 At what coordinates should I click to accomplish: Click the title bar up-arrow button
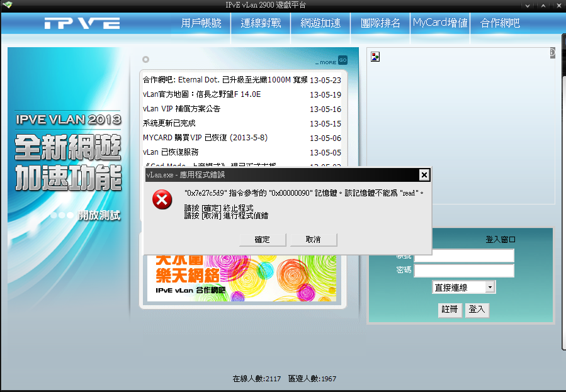click(x=543, y=6)
